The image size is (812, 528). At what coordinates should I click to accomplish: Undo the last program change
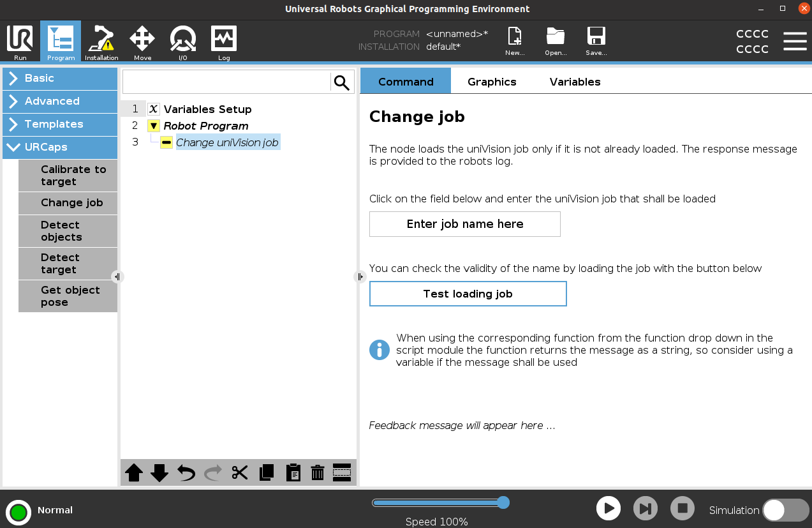coord(186,473)
